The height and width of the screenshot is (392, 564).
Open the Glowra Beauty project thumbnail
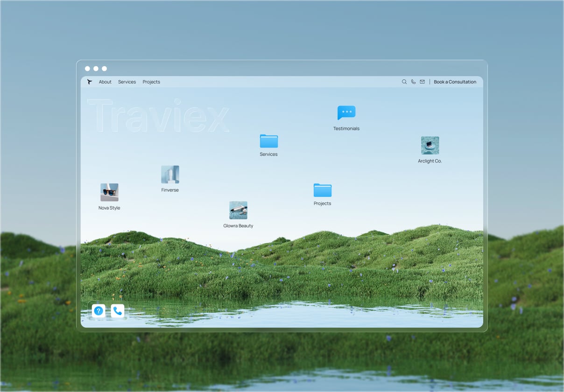coord(238,210)
